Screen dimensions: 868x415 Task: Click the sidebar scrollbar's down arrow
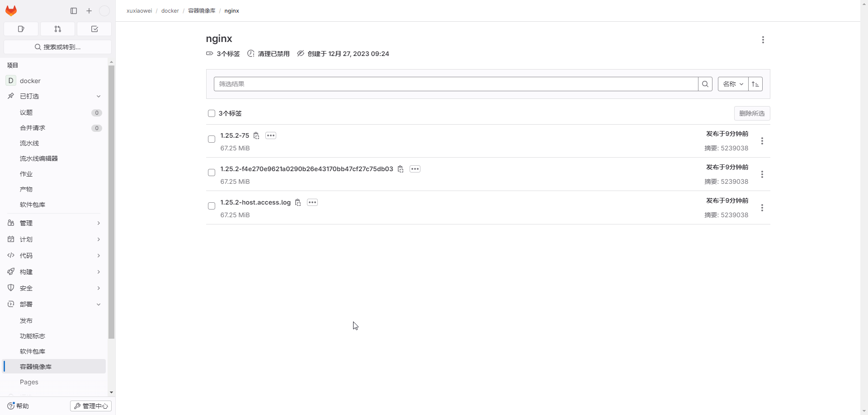(x=111, y=392)
